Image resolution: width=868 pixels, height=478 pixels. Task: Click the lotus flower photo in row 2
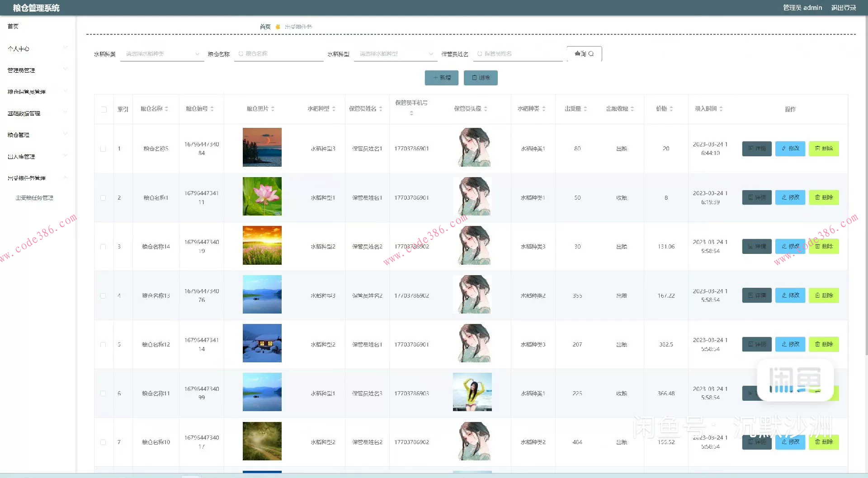(262, 197)
